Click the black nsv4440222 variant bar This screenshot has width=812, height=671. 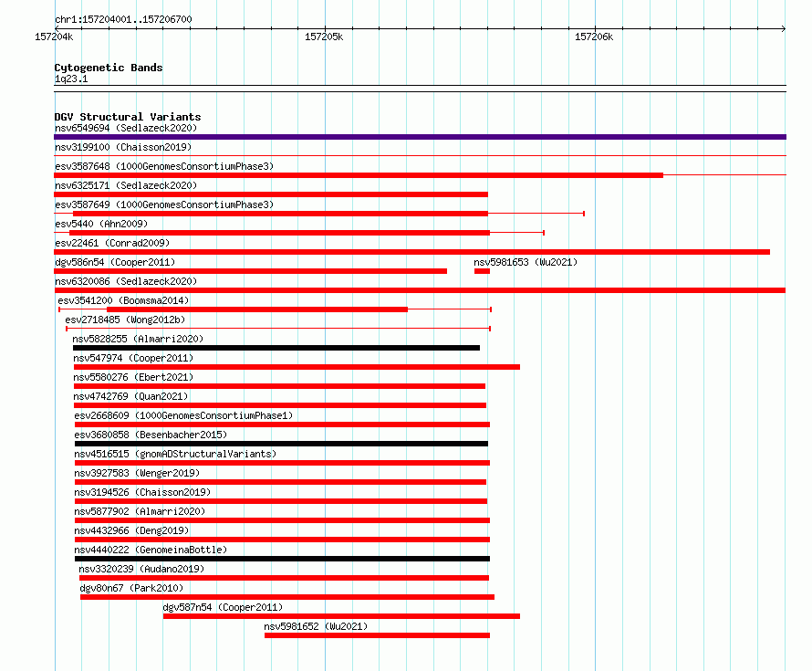pos(282,559)
